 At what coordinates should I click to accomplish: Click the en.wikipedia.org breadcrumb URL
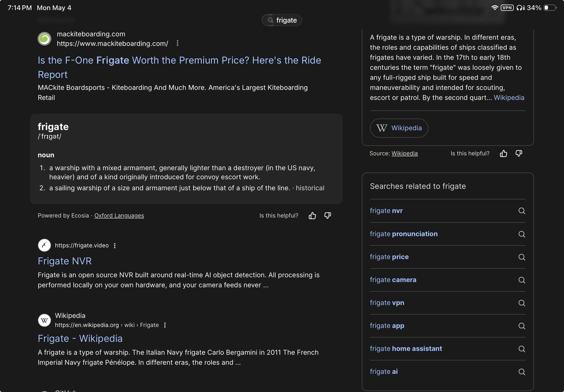107,325
